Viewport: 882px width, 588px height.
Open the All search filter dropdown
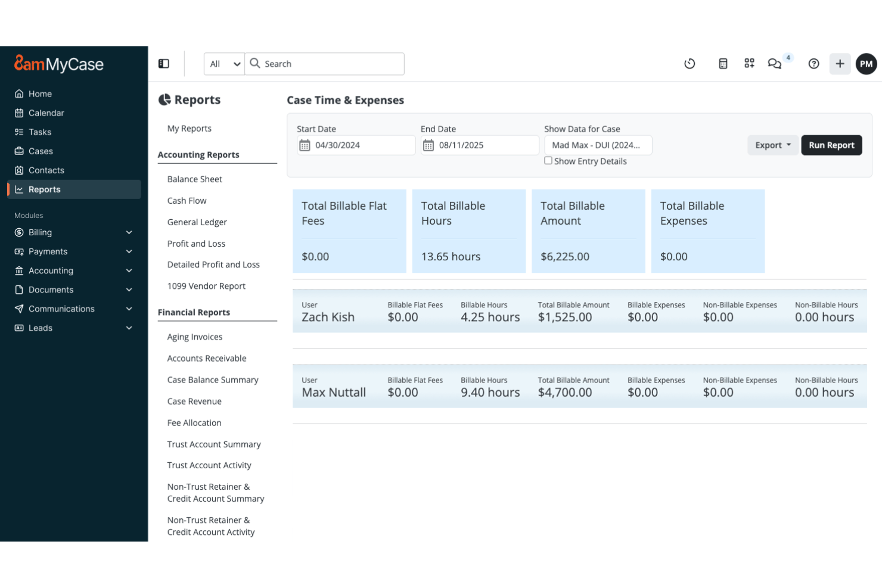(x=224, y=64)
